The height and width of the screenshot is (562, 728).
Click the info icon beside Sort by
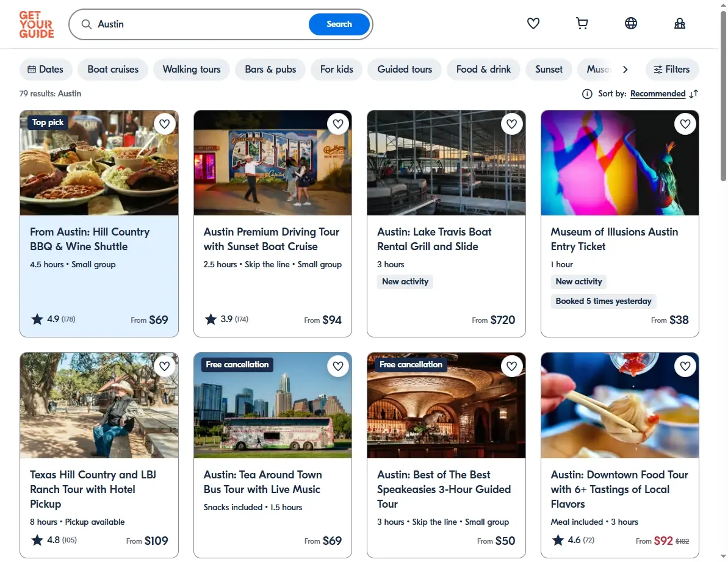(587, 94)
